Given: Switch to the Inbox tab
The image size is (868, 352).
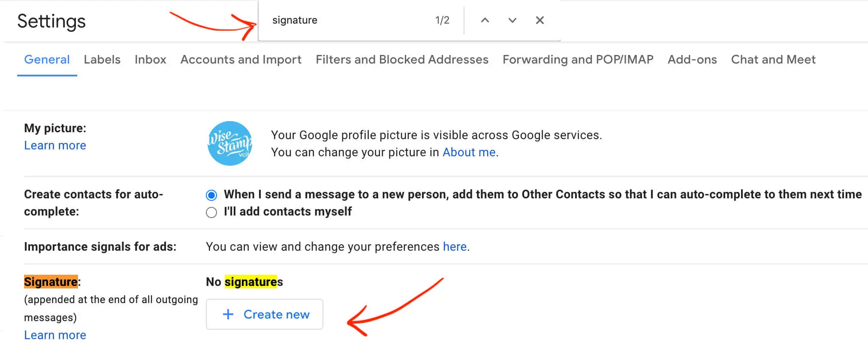Looking at the screenshot, I should [150, 60].
